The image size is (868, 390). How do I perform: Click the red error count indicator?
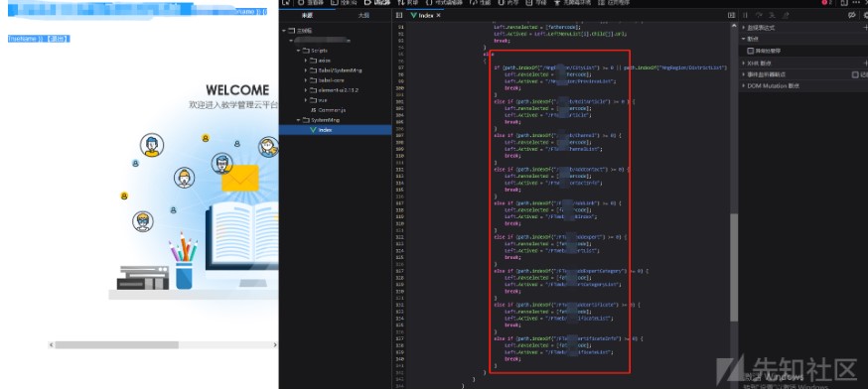pyautogui.click(x=826, y=3)
